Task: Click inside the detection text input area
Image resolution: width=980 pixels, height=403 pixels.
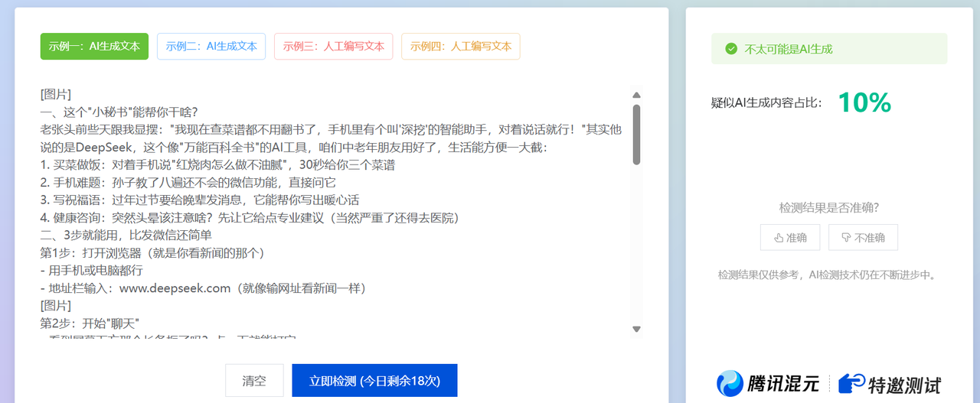Action: [x=335, y=212]
